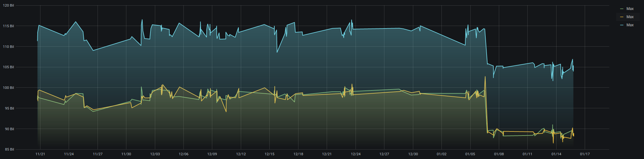Click the 01/08 date tick label
Screen dimensions: 644x159
click(x=499, y=154)
